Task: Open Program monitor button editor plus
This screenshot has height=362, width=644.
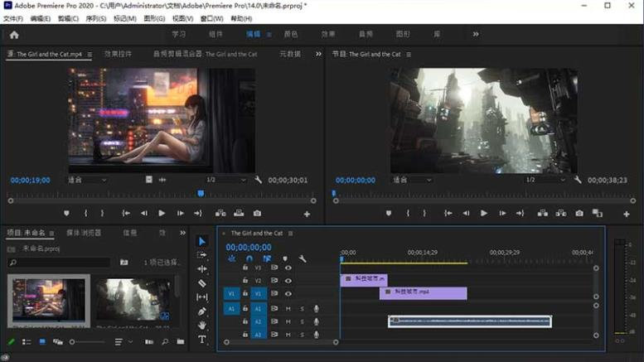Action: [x=627, y=214]
